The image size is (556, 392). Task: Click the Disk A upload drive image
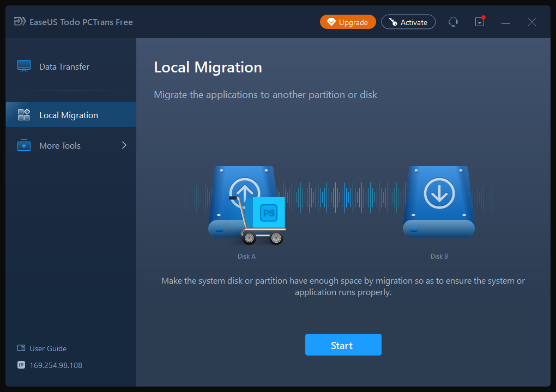243,202
